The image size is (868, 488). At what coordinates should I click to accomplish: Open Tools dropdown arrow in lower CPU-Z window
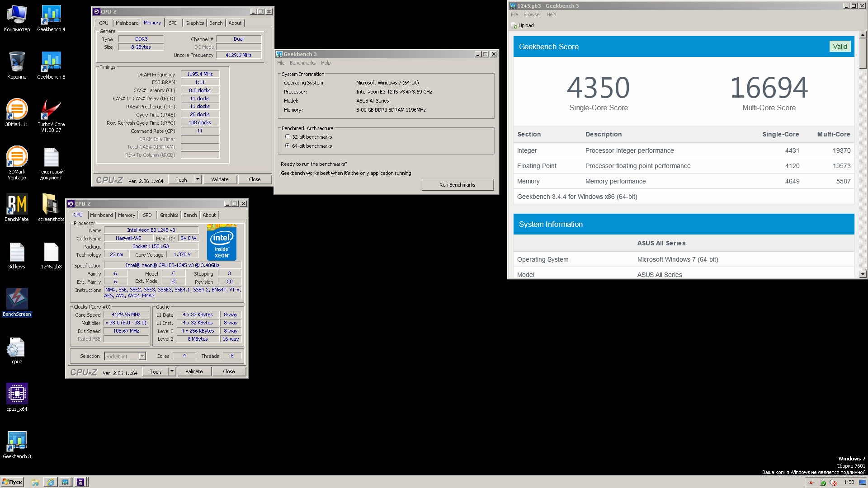pos(172,371)
